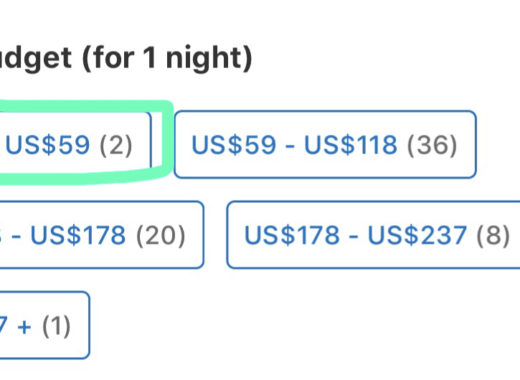
Task: Click the US$237 text in the budget filter
Action: coord(417,235)
